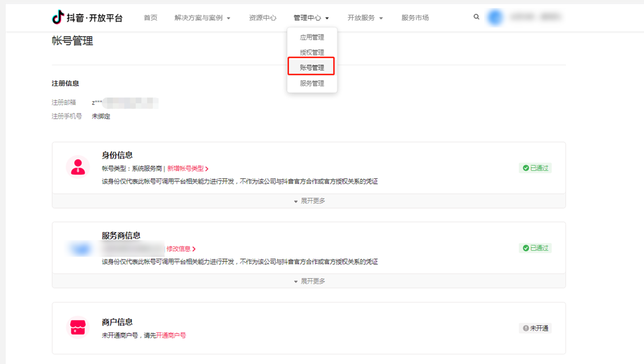Select 账号管理 from the dropdown
The height and width of the screenshot is (364, 644).
[312, 68]
